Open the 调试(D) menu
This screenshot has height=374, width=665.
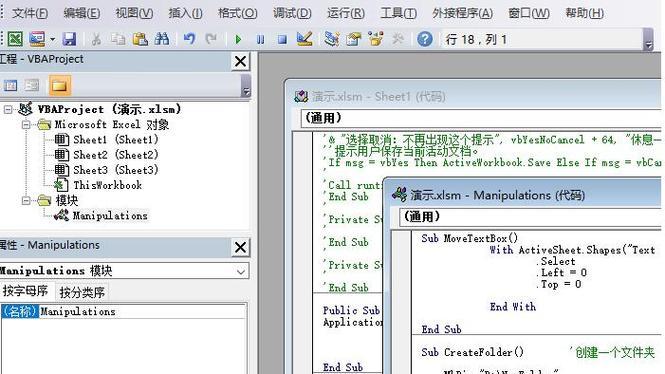click(292, 13)
